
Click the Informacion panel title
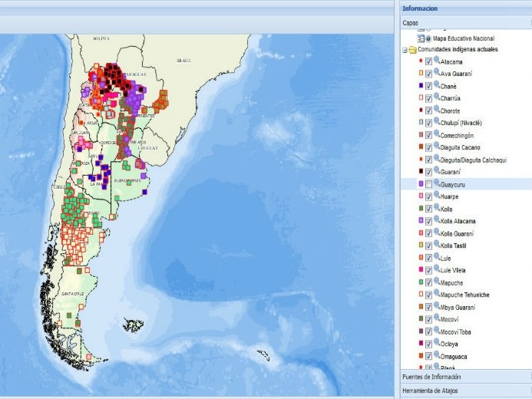click(419, 8)
